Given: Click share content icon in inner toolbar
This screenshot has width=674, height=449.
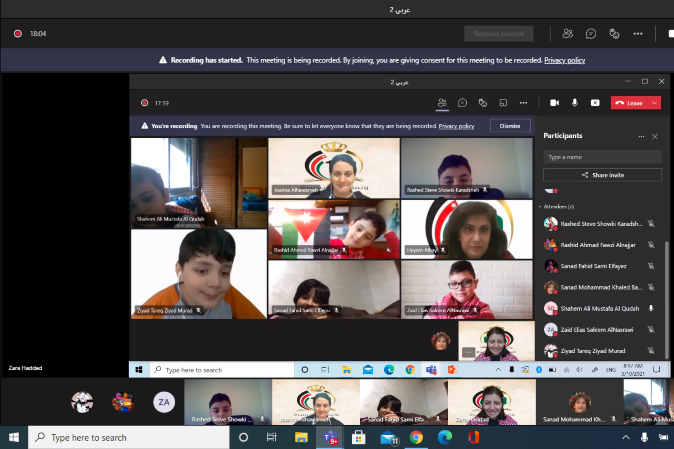Looking at the screenshot, I should 502,102.
